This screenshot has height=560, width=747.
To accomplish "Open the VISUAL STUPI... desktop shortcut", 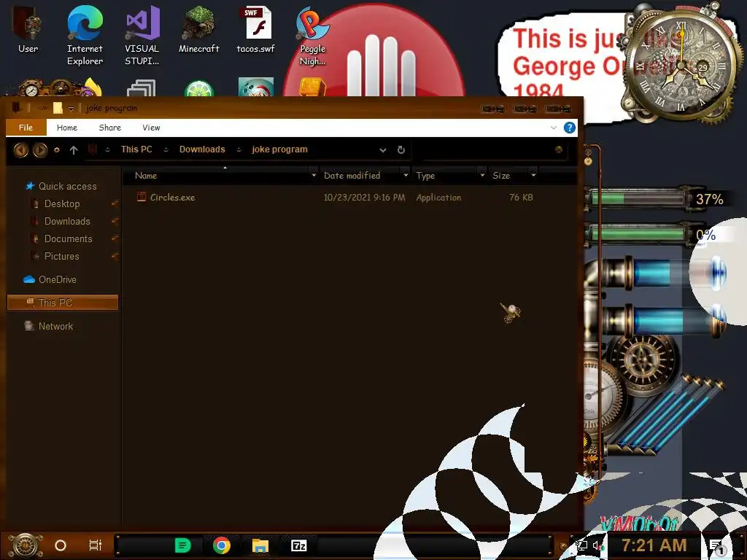I will pyautogui.click(x=142, y=35).
